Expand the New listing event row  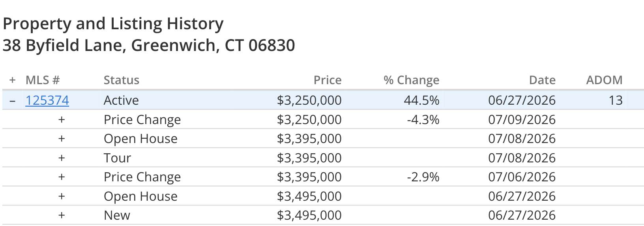tap(62, 215)
